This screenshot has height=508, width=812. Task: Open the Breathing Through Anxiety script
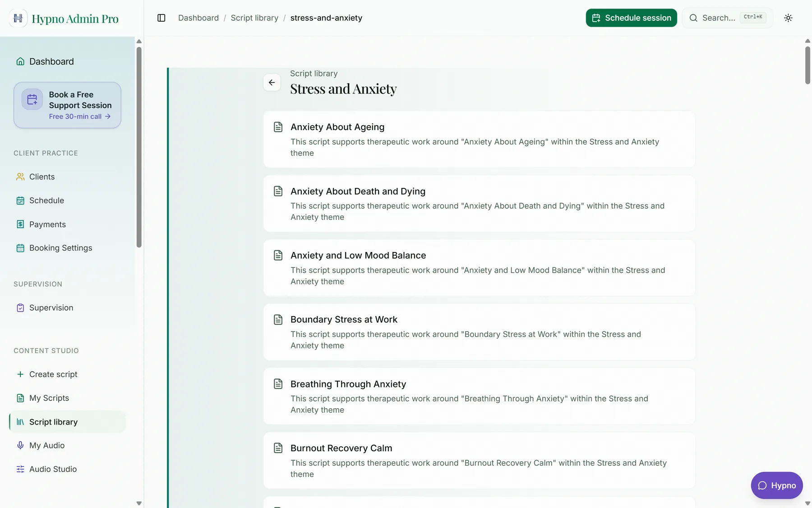(479, 396)
